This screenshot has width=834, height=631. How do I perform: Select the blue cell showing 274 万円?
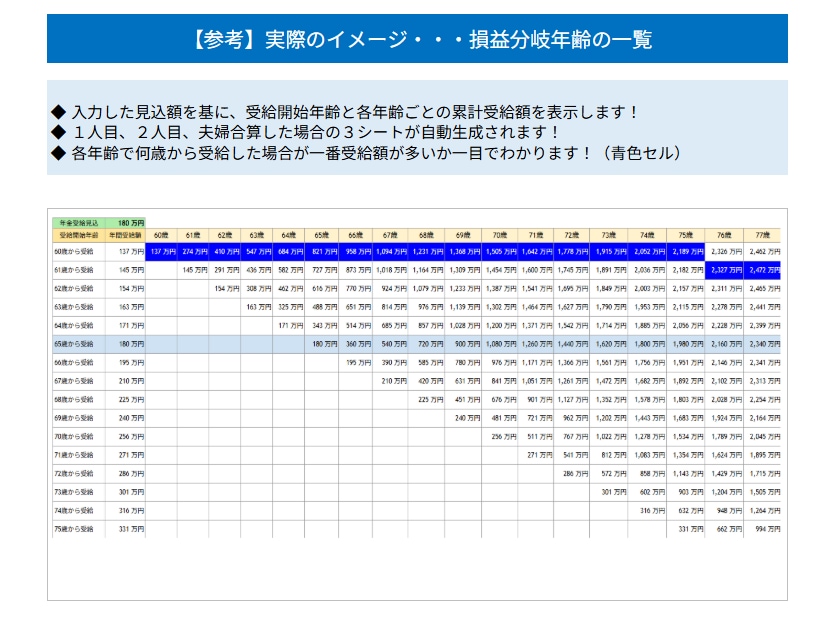[x=193, y=252]
